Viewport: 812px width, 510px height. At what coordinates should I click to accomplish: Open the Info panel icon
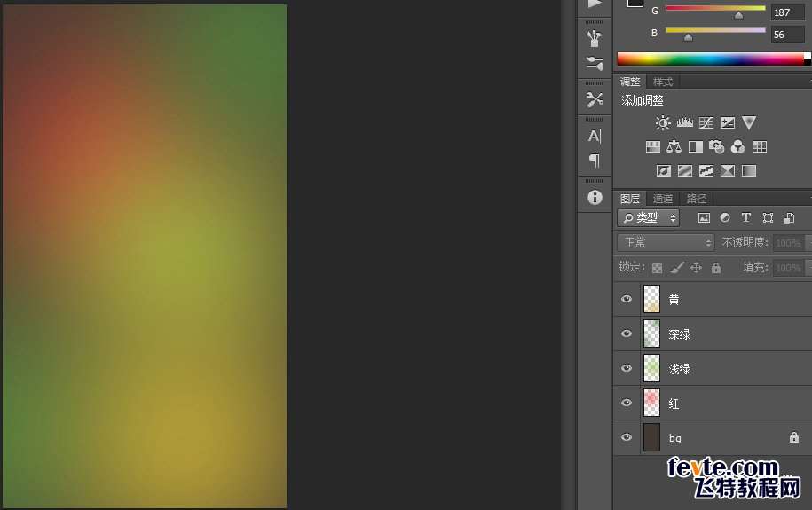coord(595,197)
